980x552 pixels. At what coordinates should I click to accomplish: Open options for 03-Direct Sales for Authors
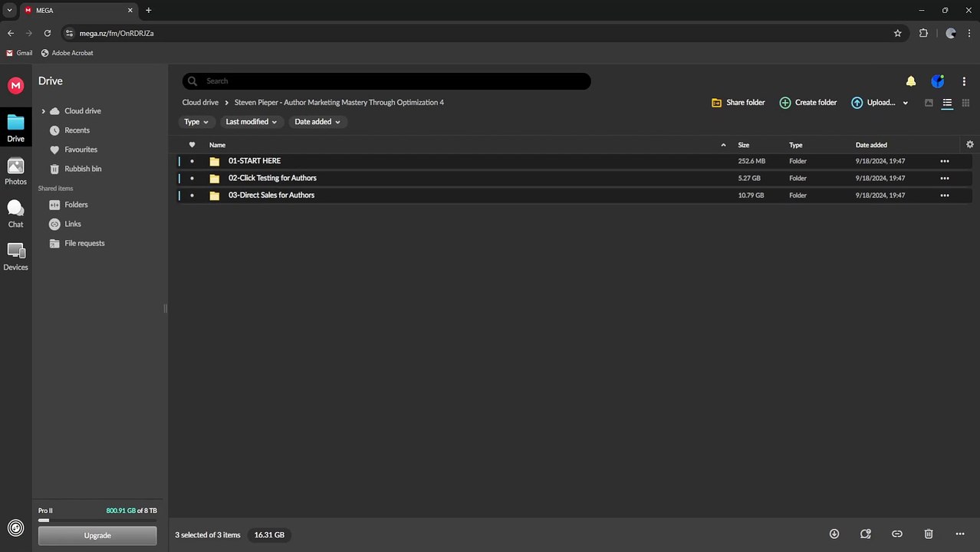point(945,195)
